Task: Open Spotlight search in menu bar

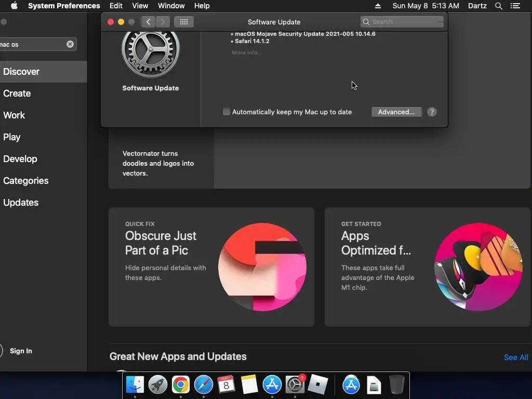Action: (498, 6)
